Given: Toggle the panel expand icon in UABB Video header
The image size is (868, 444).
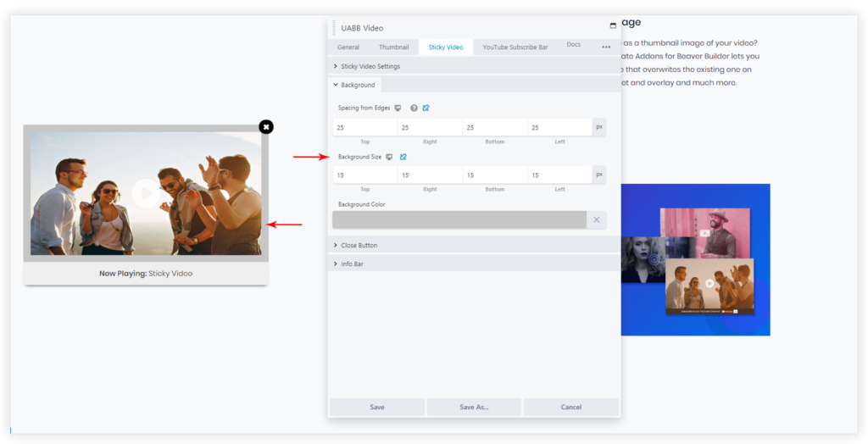Looking at the screenshot, I should click(x=613, y=25).
